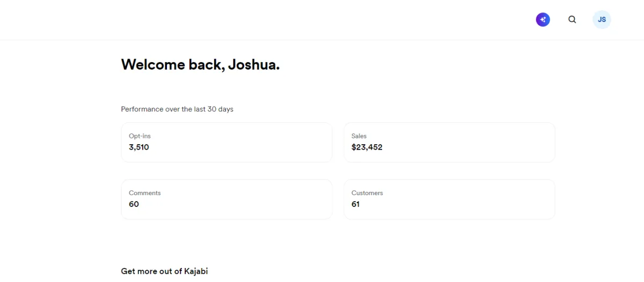Click the Performance over the last 30 days text
644x282 pixels.
[177, 109]
